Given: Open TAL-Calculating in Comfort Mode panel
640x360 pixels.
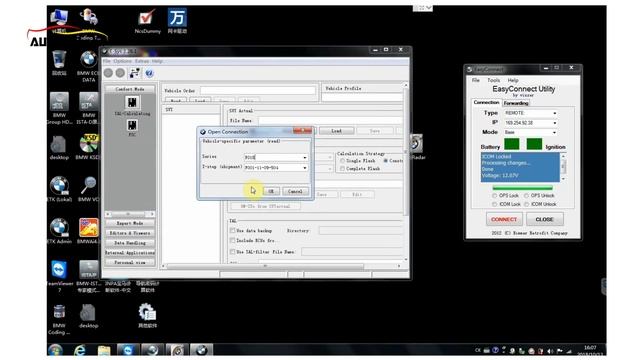Looking at the screenshot, I should (x=132, y=106).
